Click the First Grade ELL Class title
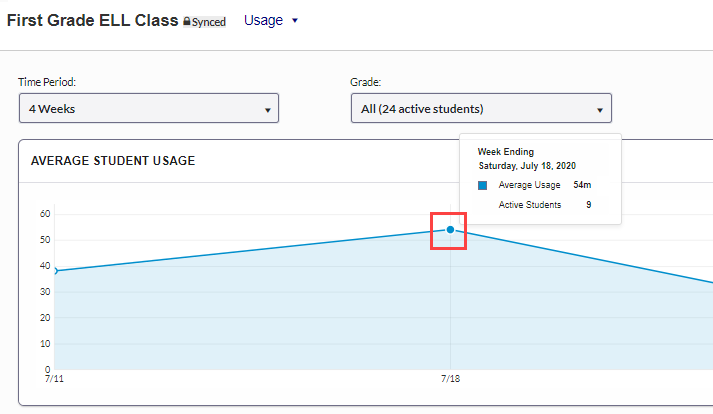The width and height of the screenshot is (713, 414). 93,20
